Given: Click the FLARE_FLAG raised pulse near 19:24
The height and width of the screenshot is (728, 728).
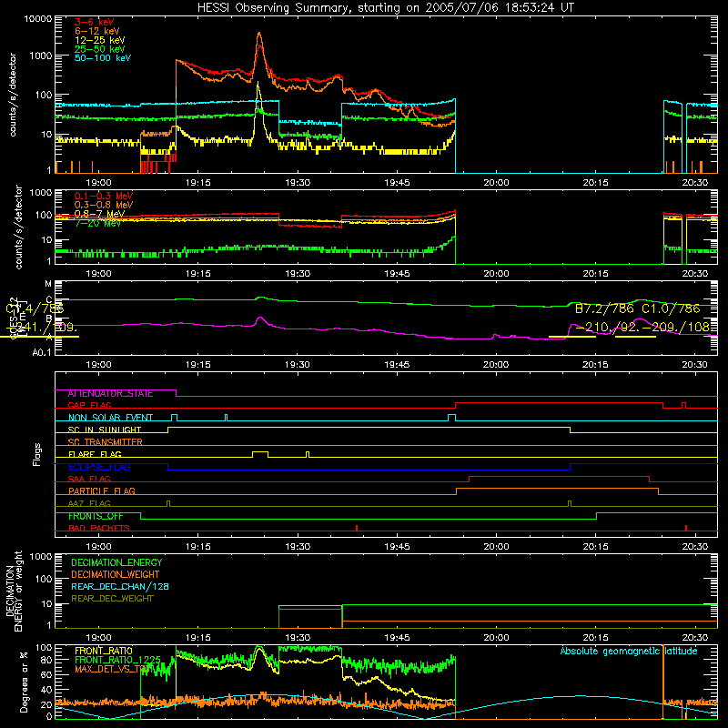Looking at the screenshot, I should pyautogui.click(x=260, y=452).
